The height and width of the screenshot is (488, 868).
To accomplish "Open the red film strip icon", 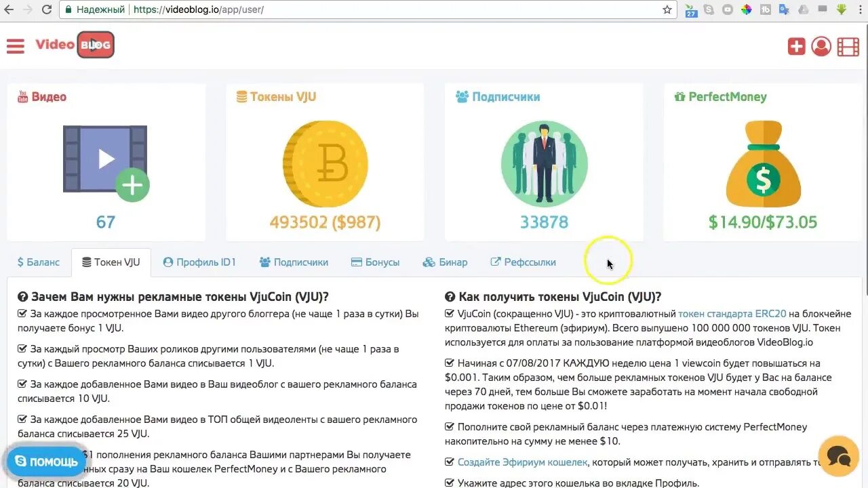I will point(848,46).
